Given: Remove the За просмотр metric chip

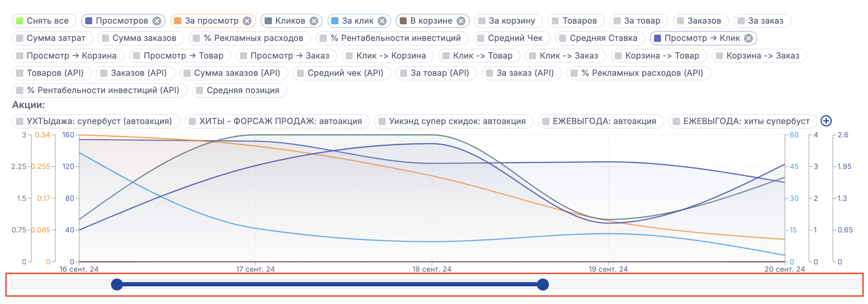Looking at the screenshot, I should [247, 21].
